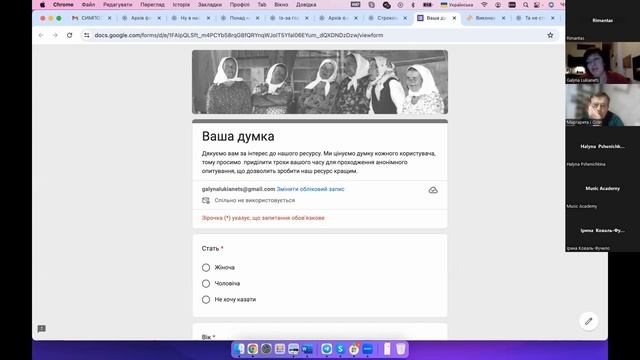Screen dimensions: 640x360
Task: Switch the Українська input source
Action: [457, 5]
